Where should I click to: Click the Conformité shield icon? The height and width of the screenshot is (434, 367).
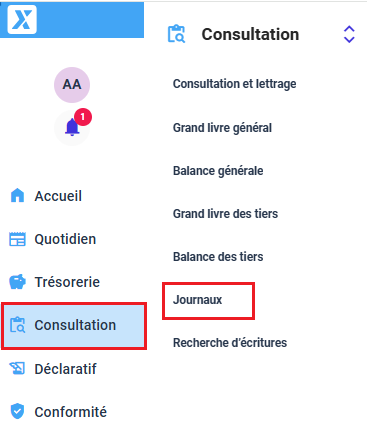(x=17, y=411)
